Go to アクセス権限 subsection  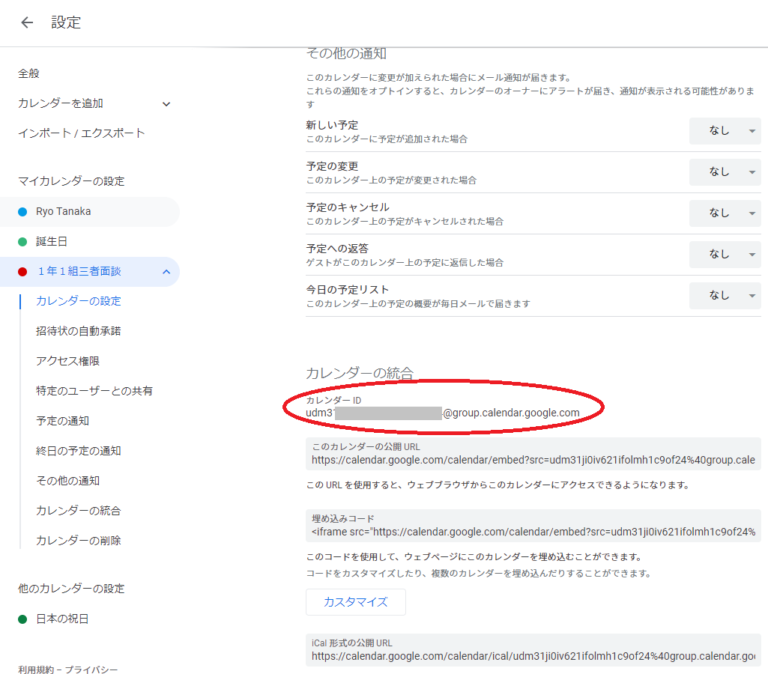click(67, 361)
